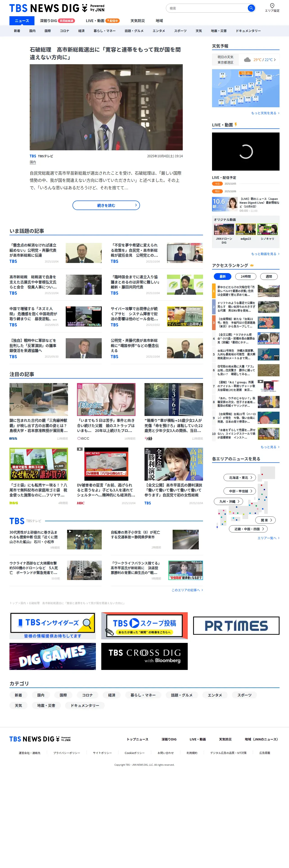
Task: Select 国際 in the category bar
Action: pyautogui.click(x=48, y=31)
